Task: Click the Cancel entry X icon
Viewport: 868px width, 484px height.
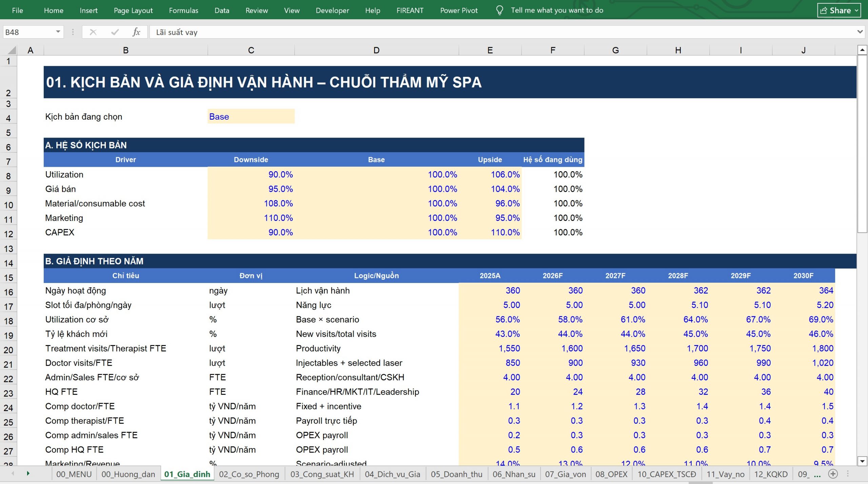Action: click(x=93, y=32)
